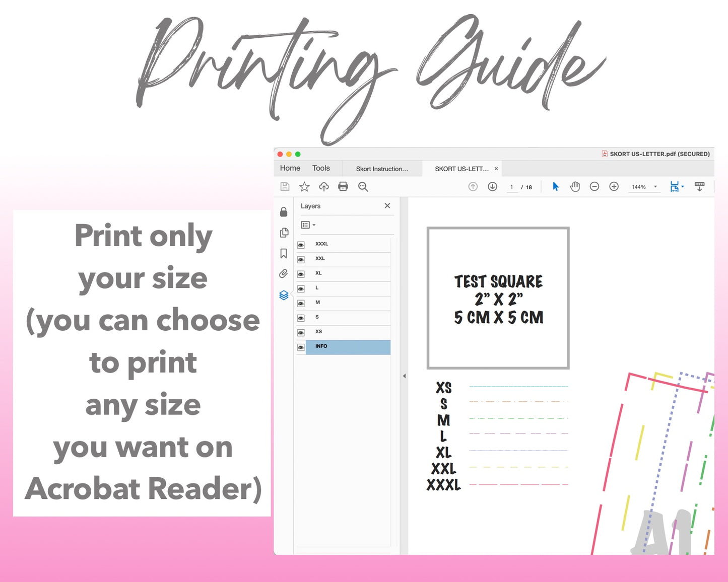
Task: Close the Layers panel
Action: 387,206
